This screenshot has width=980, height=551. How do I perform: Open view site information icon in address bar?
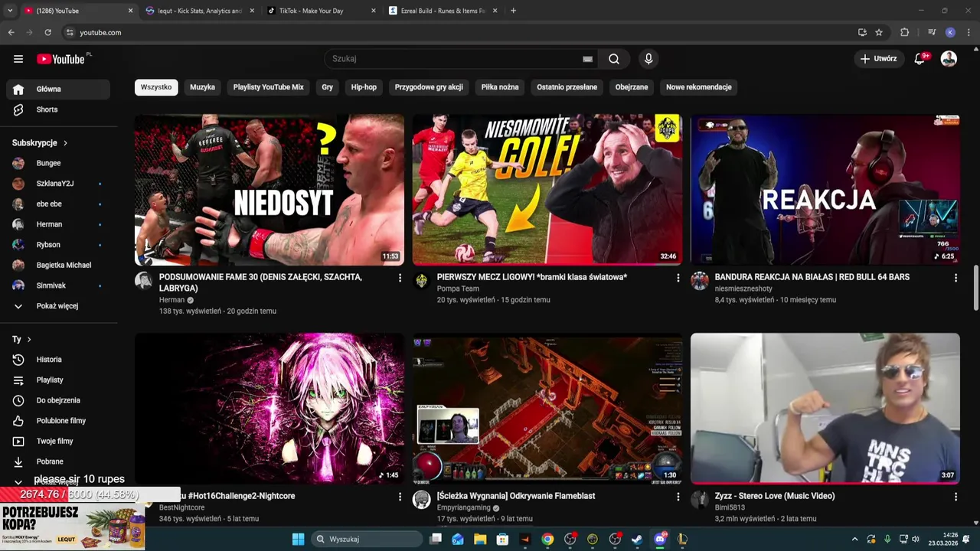(x=70, y=32)
